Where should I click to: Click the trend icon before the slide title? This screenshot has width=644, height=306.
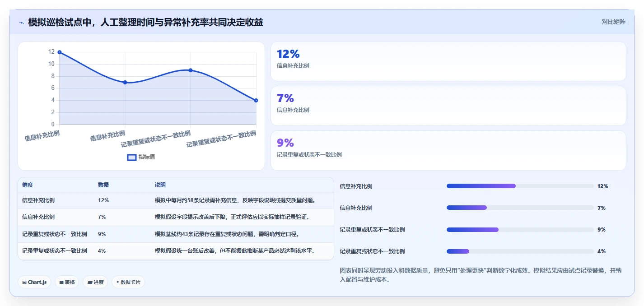[x=21, y=23]
